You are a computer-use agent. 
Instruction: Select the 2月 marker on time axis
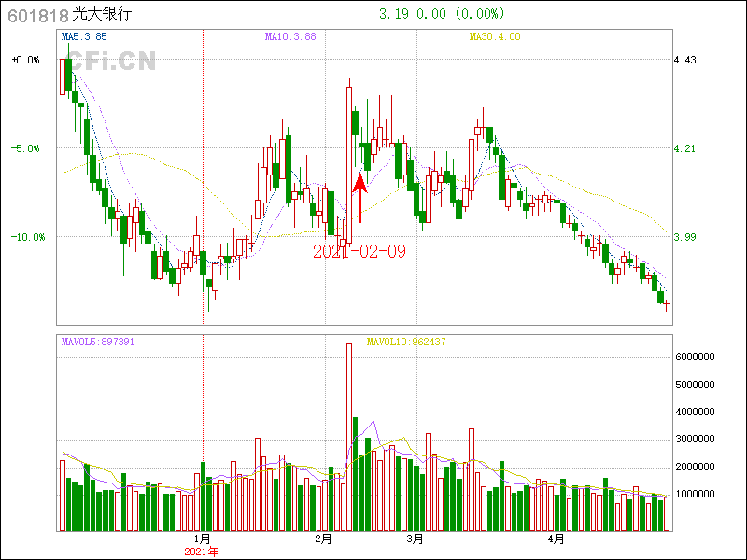pos(323,539)
